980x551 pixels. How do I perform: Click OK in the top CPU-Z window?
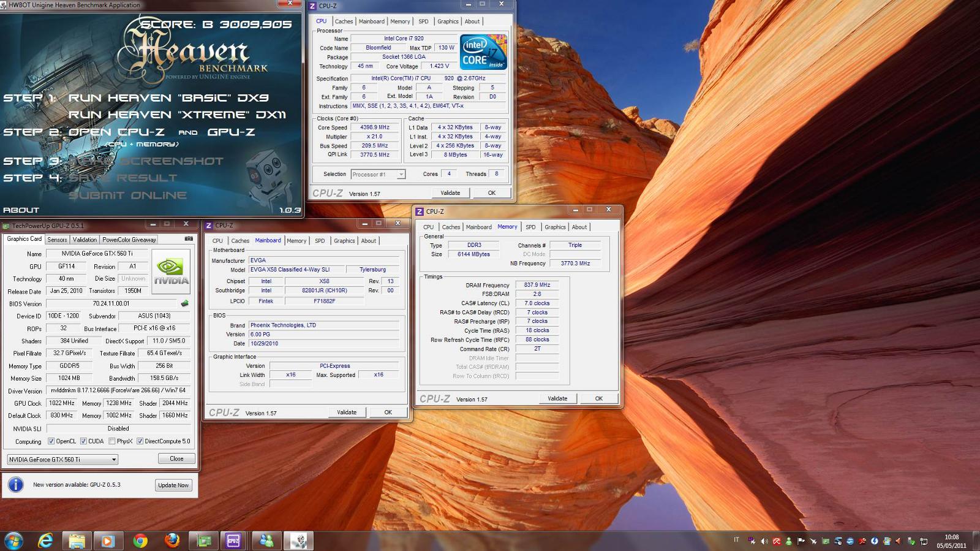click(492, 192)
